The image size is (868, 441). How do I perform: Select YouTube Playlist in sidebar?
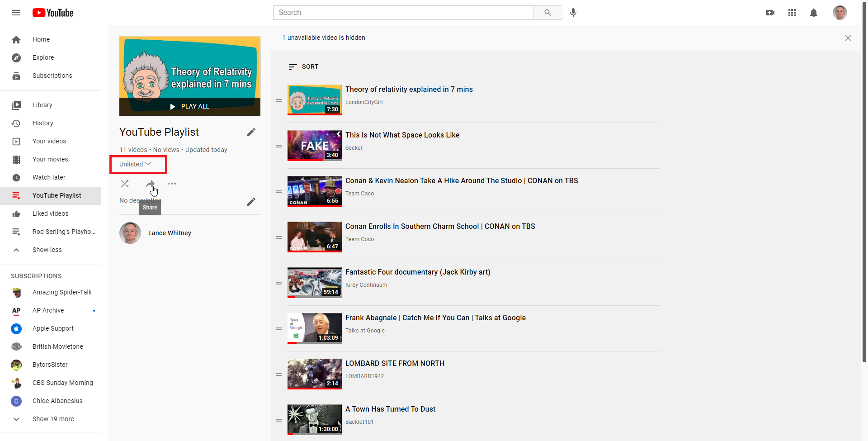point(51,195)
